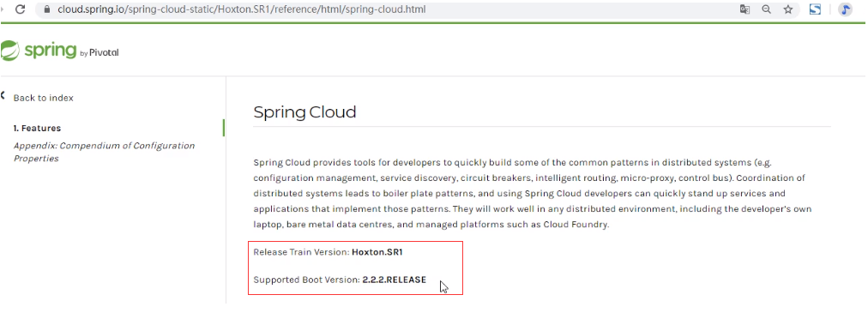Click the padlock site security icon
The height and width of the screenshot is (313, 868).
point(46,9)
